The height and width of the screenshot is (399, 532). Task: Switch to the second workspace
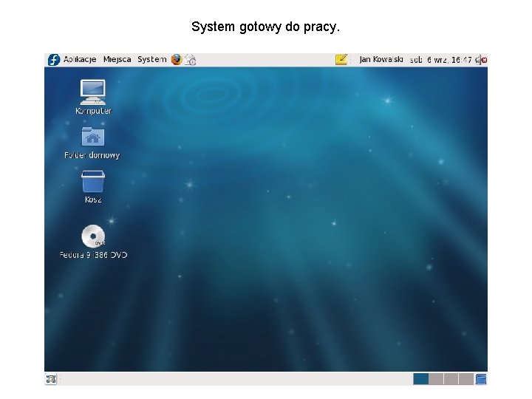point(436,378)
